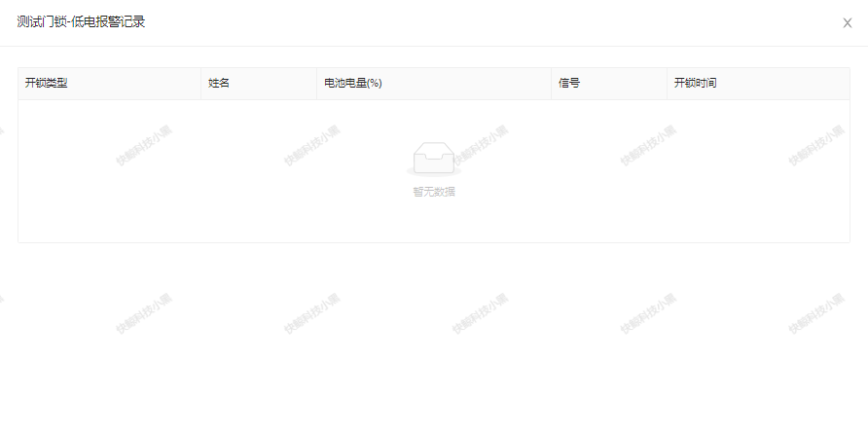Close the 低电报警记录 dialog with X
The width and height of the screenshot is (868, 433).
pos(847,23)
